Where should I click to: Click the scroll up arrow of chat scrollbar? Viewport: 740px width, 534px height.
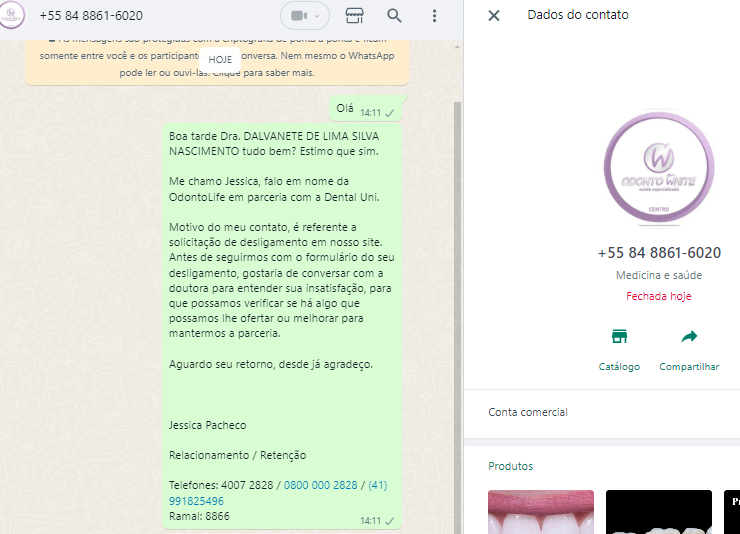coord(457,47)
